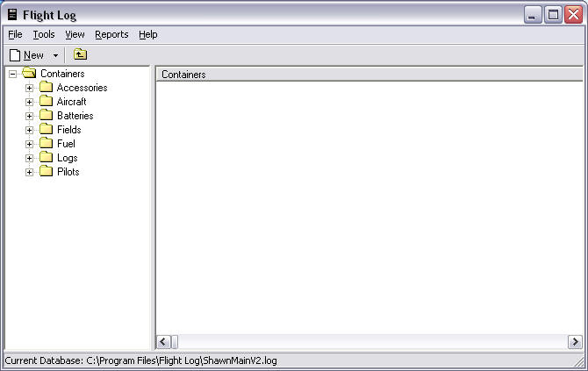Click the Flight Log title bar icon
Screen dimensions: 588x371
[12, 14]
